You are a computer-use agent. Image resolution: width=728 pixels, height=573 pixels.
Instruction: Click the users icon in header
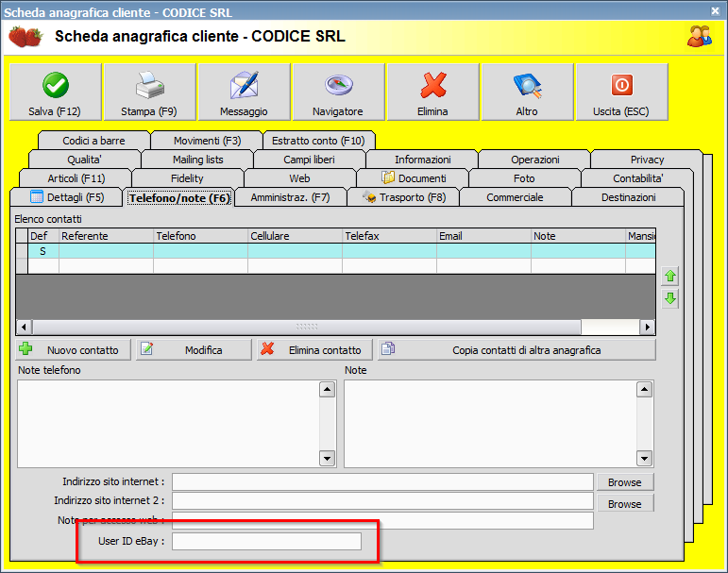point(700,36)
